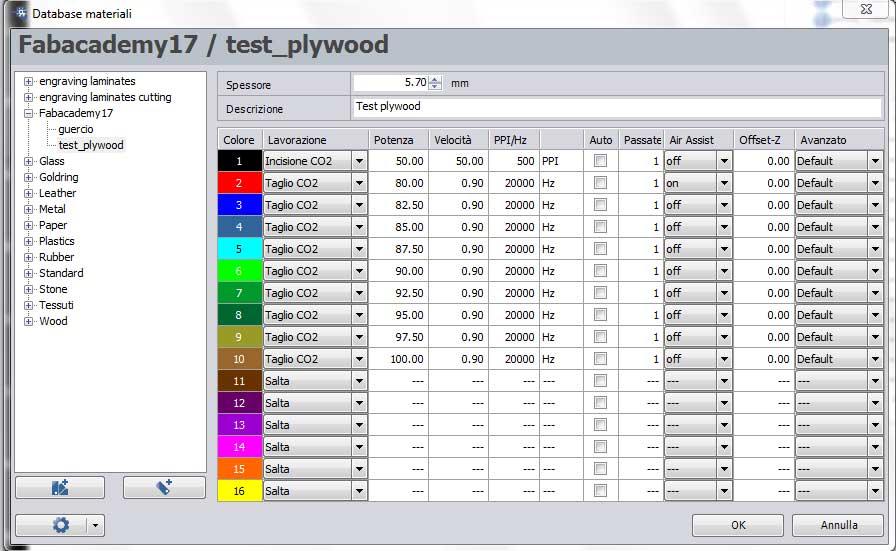Image resolution: width=896 pixels, height=551 pixels.
Task: Enable Auto checkbox in row 3
Action: click(600, 205)
